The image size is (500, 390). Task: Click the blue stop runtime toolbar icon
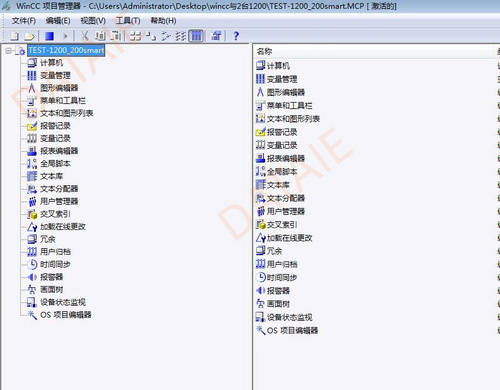50,36
